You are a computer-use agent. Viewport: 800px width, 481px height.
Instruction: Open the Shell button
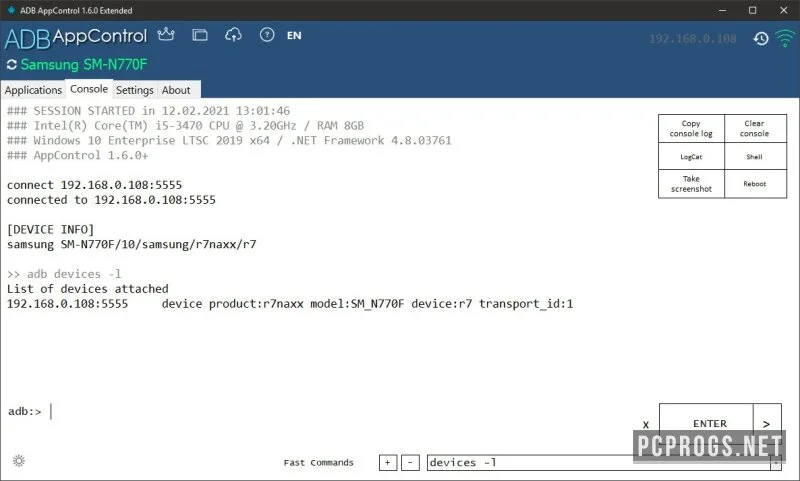[755, 157]
